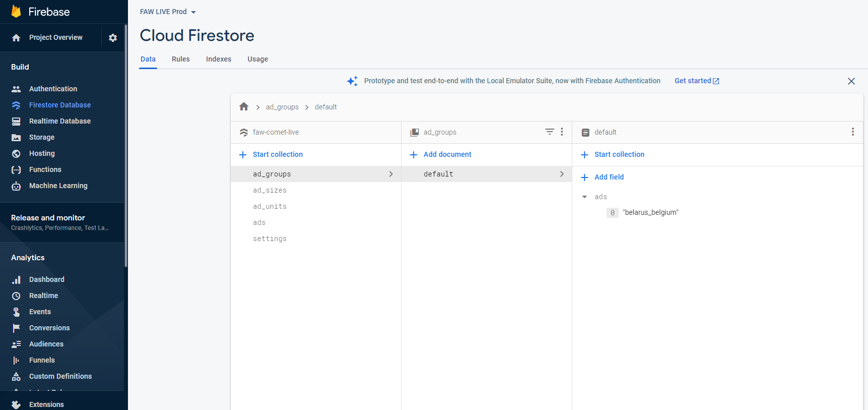Open project settings gear icon
Image resolution: width=868 pixels, height=410 pixels.
113,38
